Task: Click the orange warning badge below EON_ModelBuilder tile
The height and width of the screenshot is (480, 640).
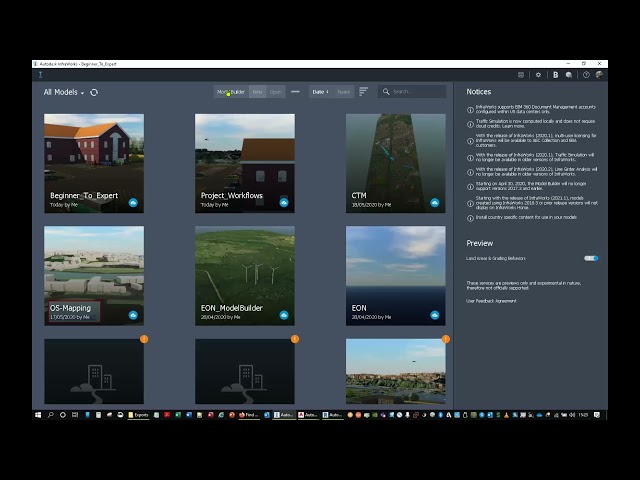Action: tap(295, 339)
